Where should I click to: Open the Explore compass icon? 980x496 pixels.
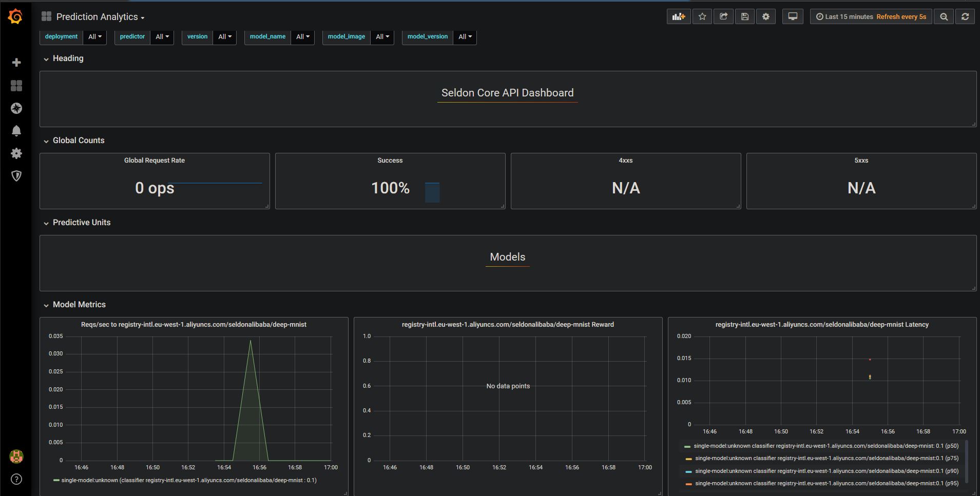16,108
